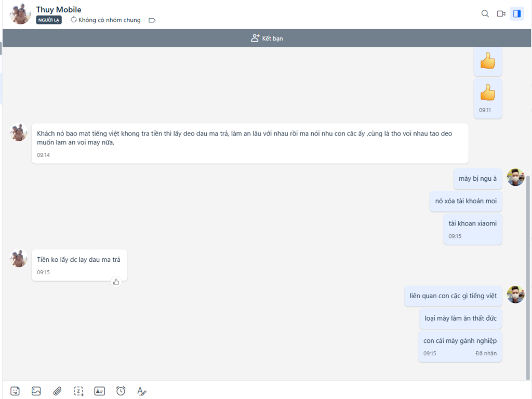Click sender avatar beside 'liên quan' message

[x=515, y=294]
